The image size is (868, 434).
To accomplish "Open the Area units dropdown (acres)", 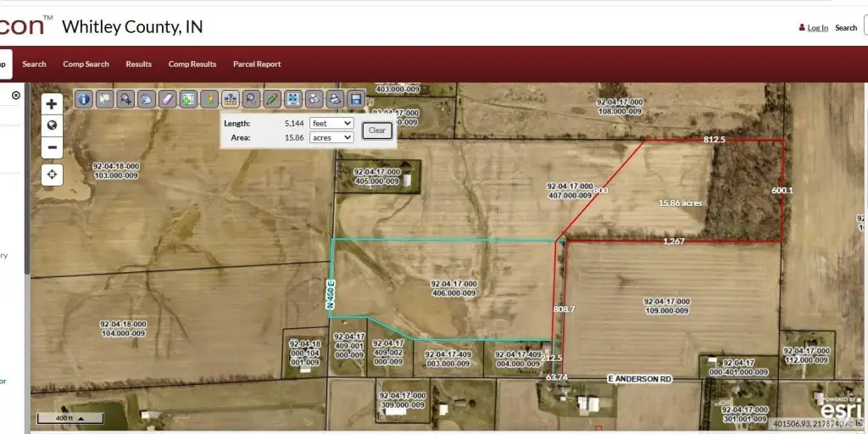I will click(x=331, y=137).
